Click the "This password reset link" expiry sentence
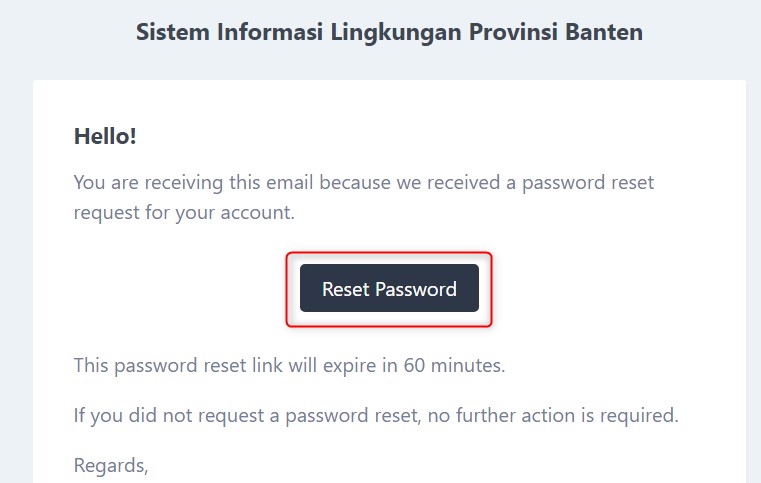 coord(180,365)
